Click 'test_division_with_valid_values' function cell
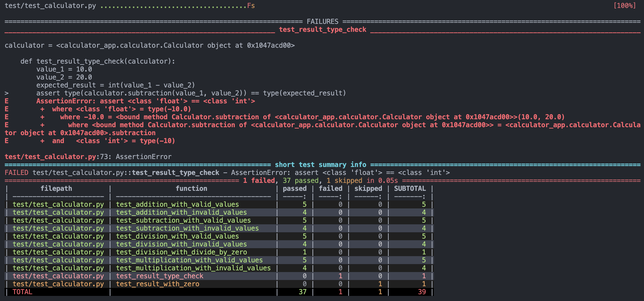Viewport: 644px width, 301px height. 177,236
